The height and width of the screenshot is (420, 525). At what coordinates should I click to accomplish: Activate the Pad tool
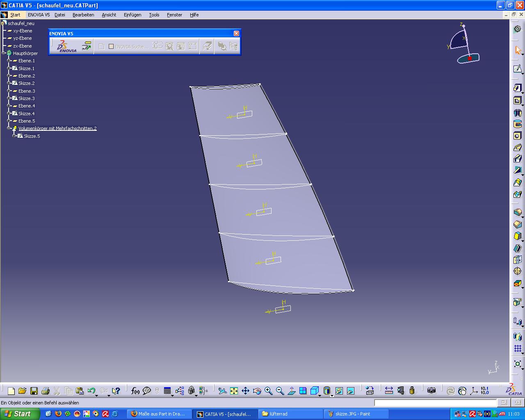517,88
